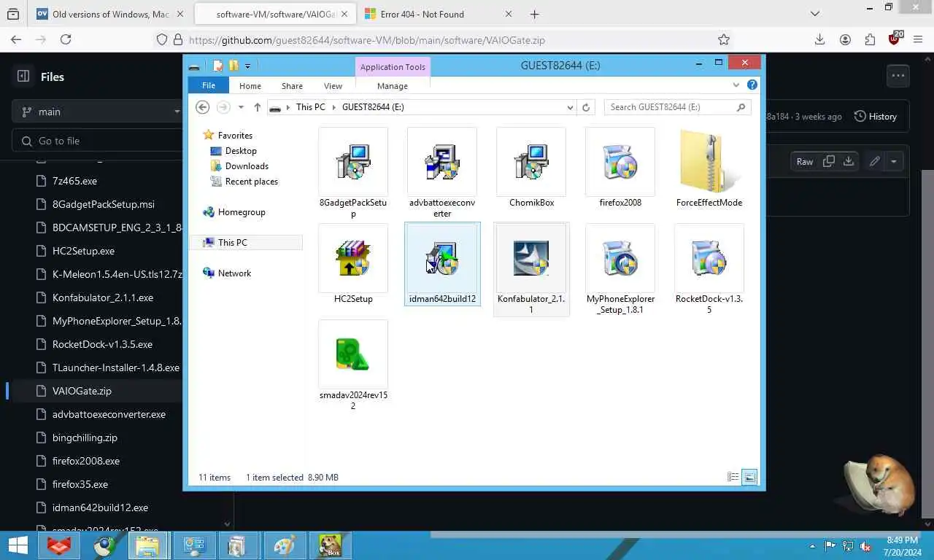Click the Explorer Forward arrow button
Screen dimensions: 934x560
223,107
